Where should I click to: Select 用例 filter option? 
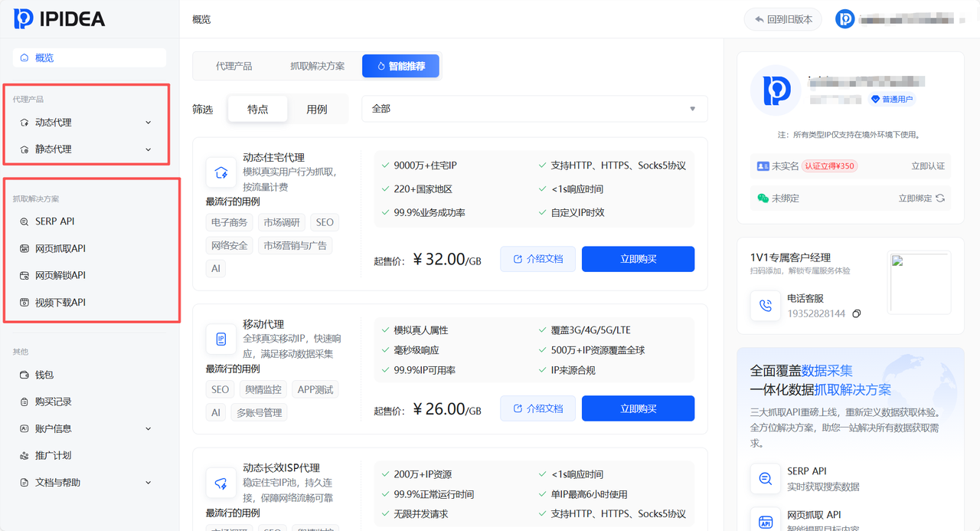pyautogui.click(x=317, y=109)
